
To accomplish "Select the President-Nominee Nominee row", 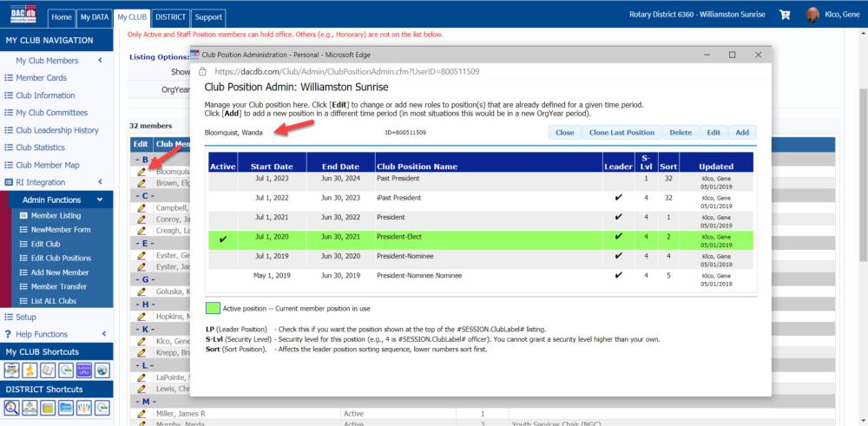I will coord(481,279).
